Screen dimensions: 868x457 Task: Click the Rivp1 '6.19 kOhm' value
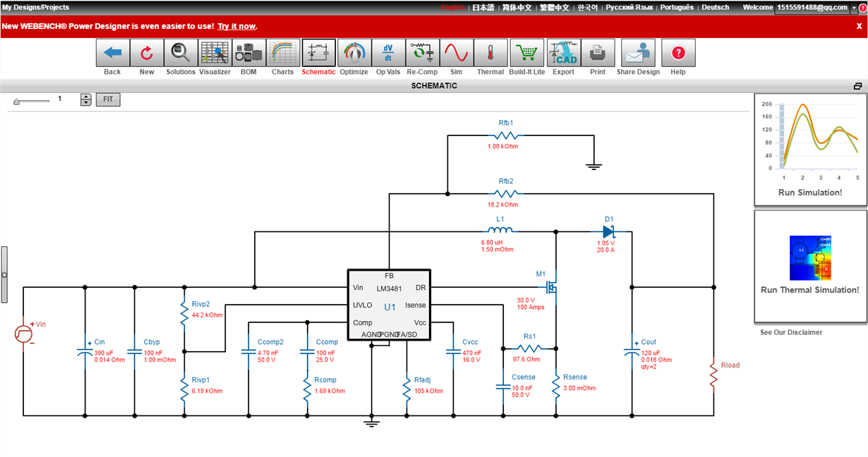[207, 391]
